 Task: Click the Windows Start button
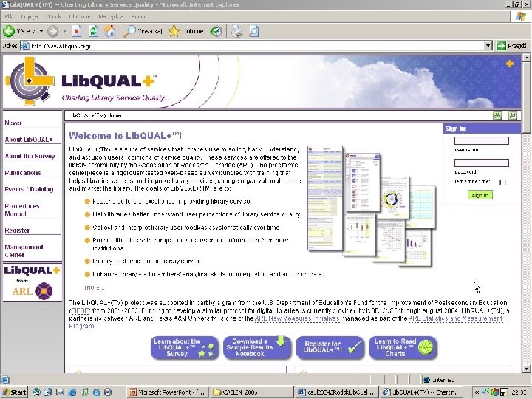(14, 392)
